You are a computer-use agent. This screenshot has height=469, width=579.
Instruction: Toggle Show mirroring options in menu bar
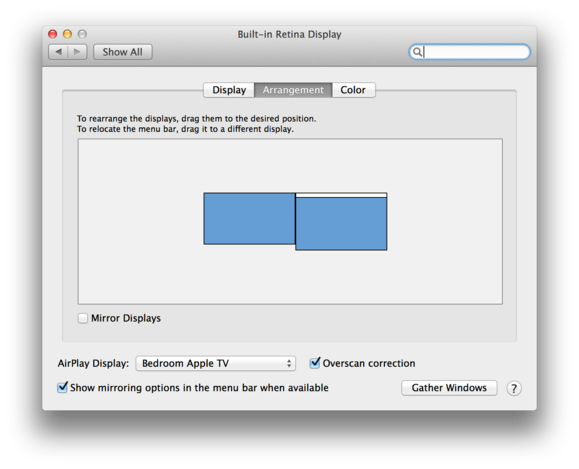pos(62,387)
